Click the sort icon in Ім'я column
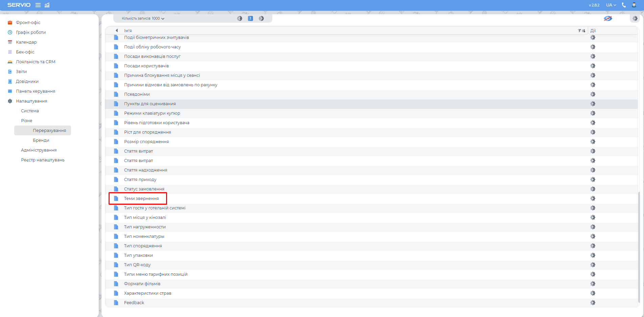Screen dimensions: 644x317 (583, 31)
